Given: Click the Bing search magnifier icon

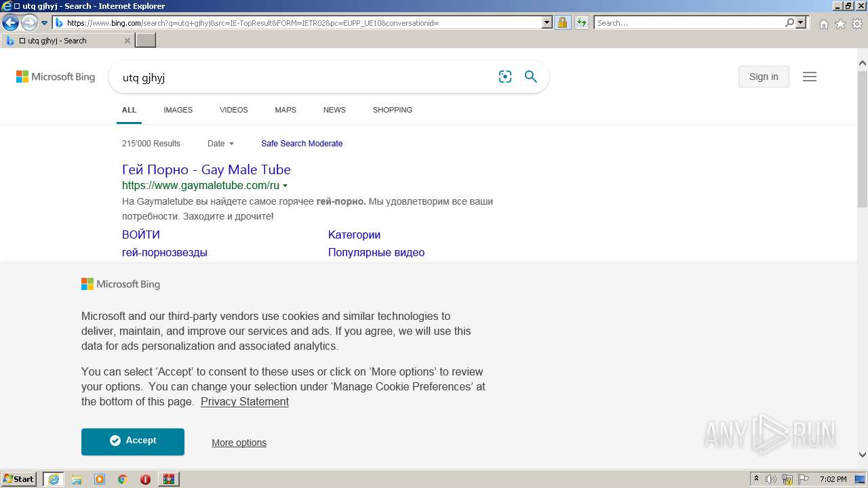Looking at the screenshot, I should pyautogui.click(x=531, y=77).
